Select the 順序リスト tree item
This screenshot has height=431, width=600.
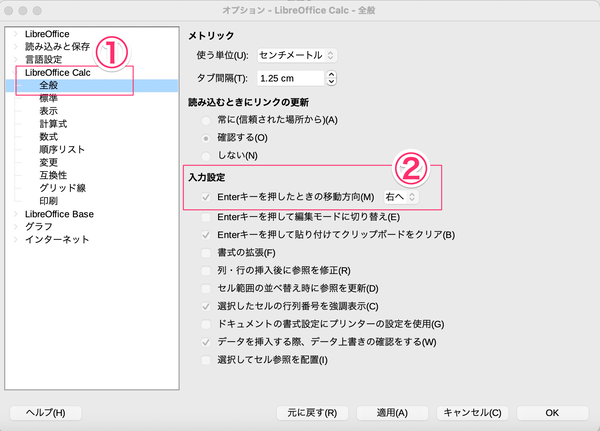[x=62, y=150]
